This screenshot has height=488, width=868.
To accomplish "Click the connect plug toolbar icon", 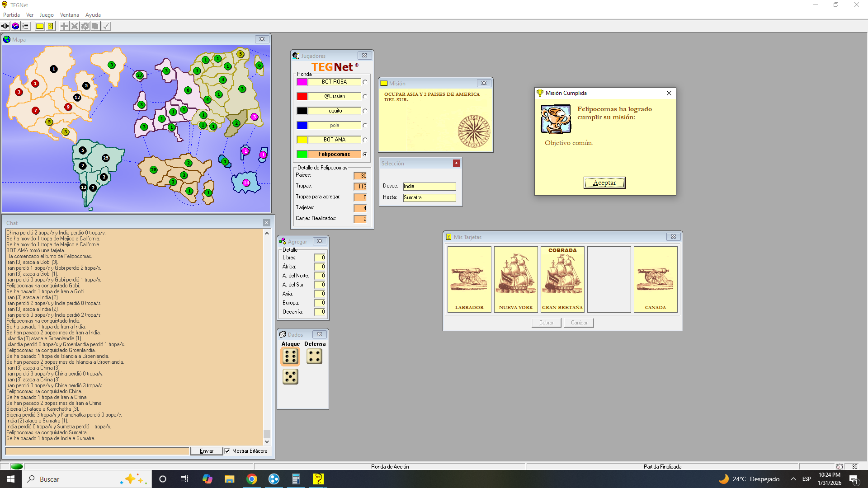I will pyautogui.click(x=5, y=26).
